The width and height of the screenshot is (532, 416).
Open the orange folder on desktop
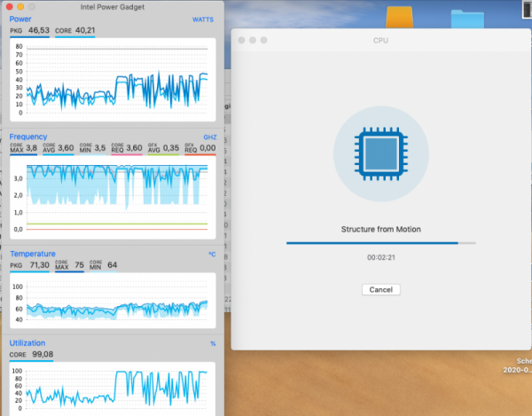399,18
